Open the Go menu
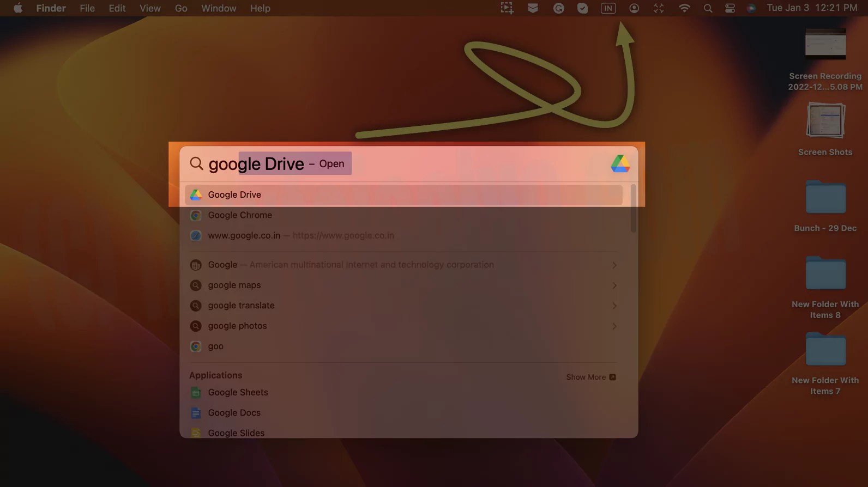Viewport: 868px width, 487px height. click(x=181, y=8)
